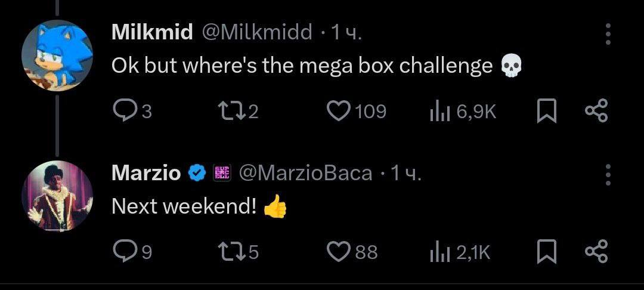View analytics of Milkmid's tweet

click(x=438, y=111)
